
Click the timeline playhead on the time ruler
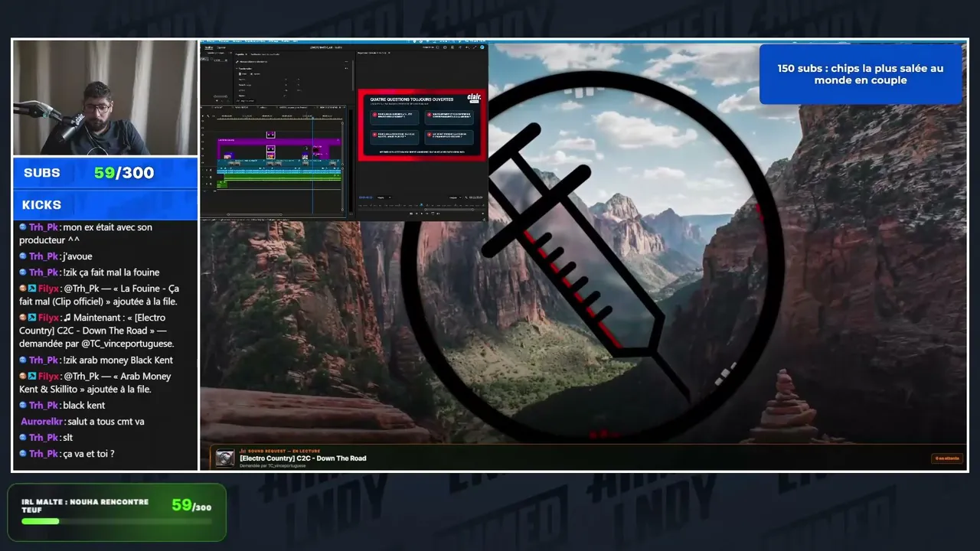pyautogui.click(x=312, y=117)
